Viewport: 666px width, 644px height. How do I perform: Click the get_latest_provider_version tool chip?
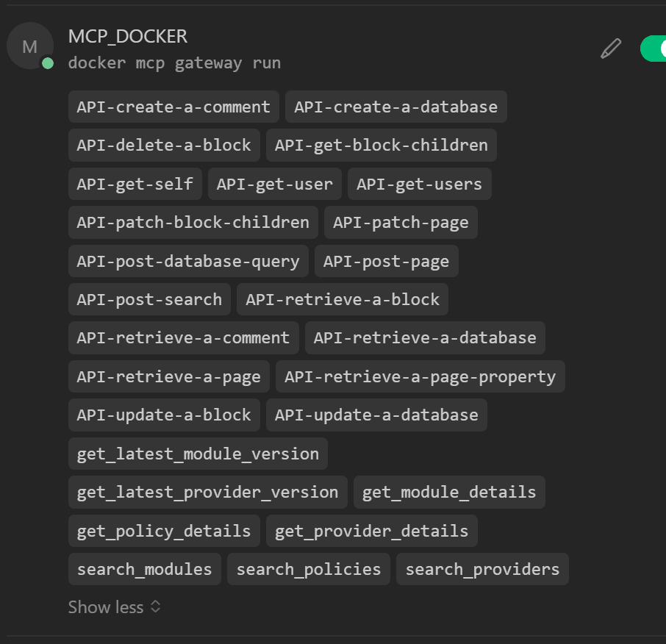tap(207, 492)
